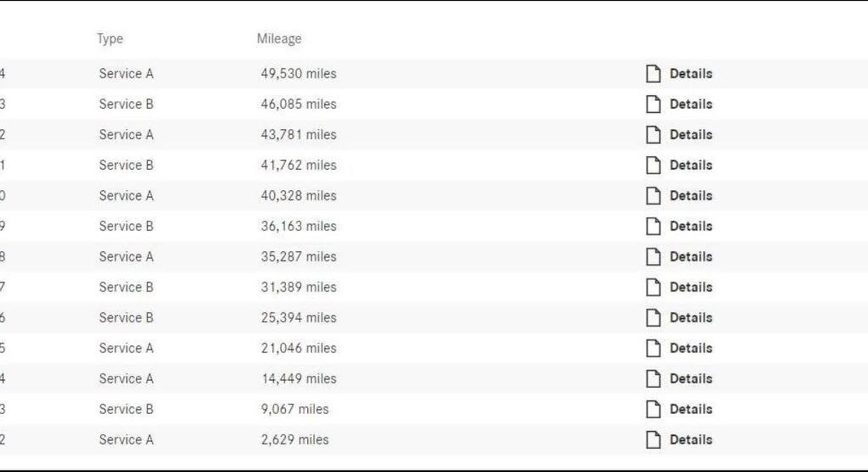View Details of the 2,629 miles service
This screenshot has width=868, height=472.
[691, 439]
